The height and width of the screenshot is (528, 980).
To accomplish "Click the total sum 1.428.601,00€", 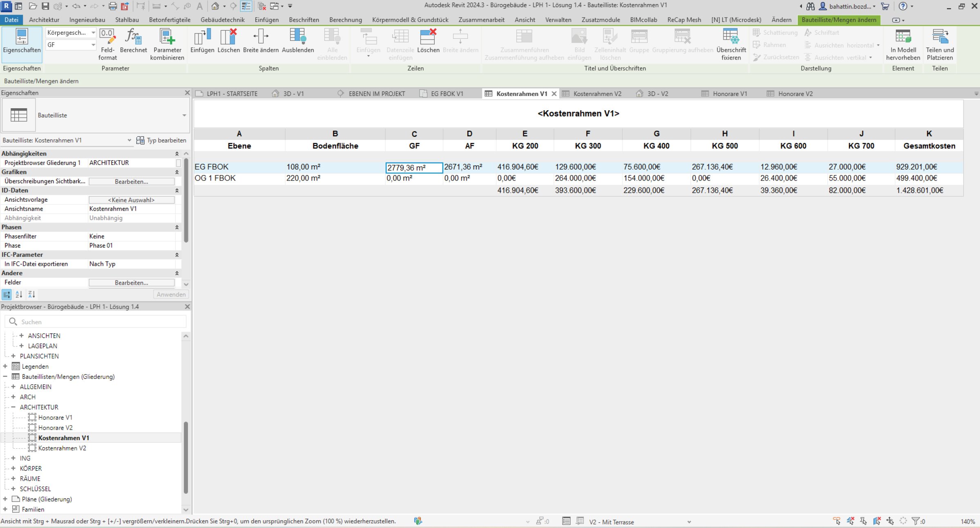I will point(920,190).
